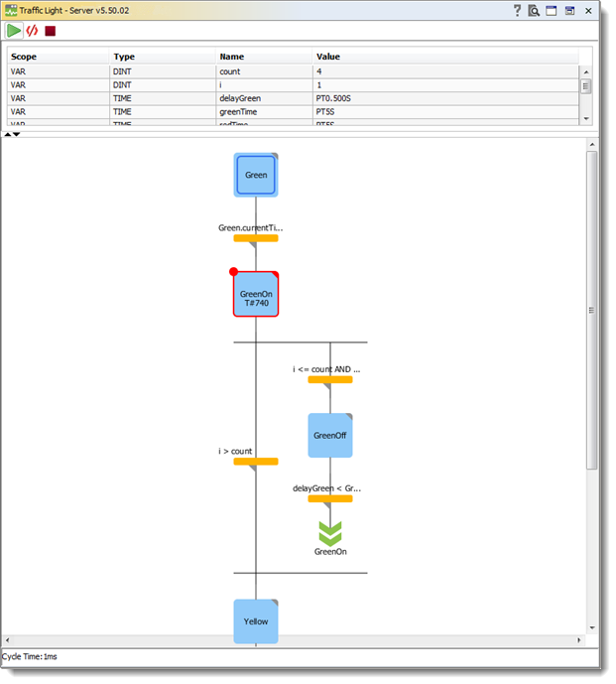
Task: Click the search magnifier icon in title bar
Action: [x=534, y=11]
